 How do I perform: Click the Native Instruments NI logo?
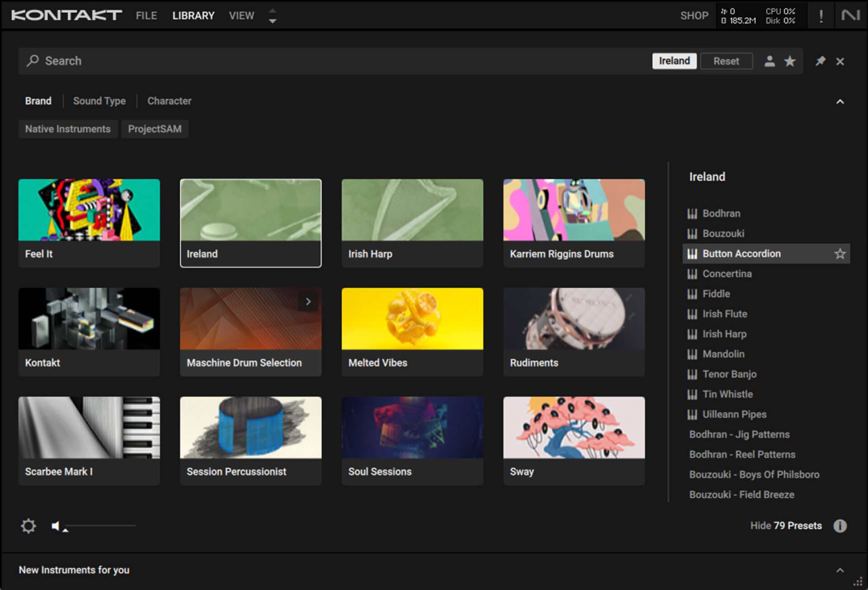[x=850, y=16]
